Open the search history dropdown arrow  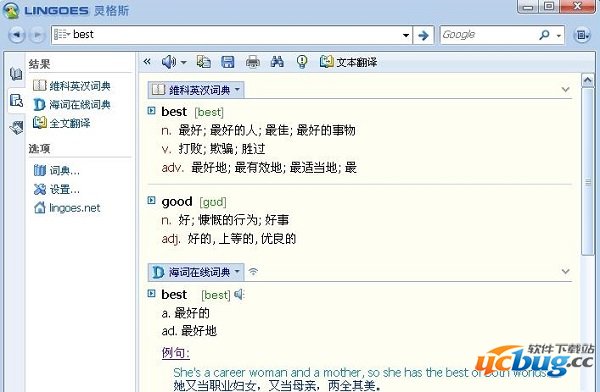click(x=406, y=35)
